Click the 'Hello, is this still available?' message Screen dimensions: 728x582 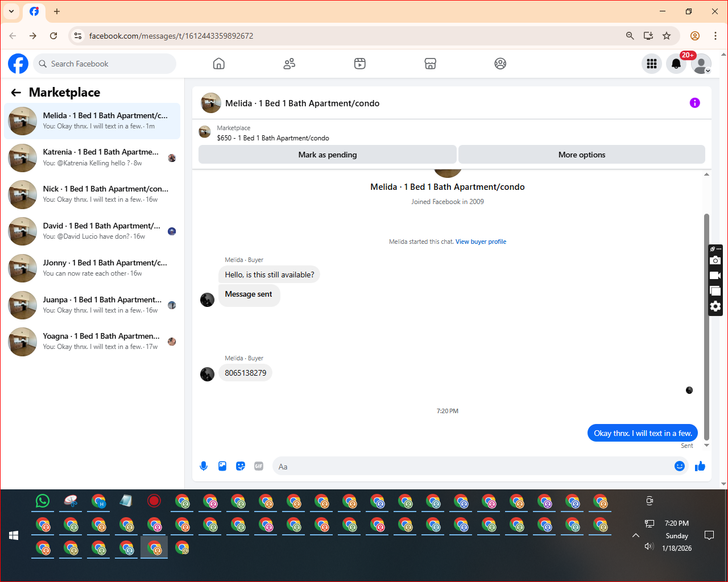point(270,275)
